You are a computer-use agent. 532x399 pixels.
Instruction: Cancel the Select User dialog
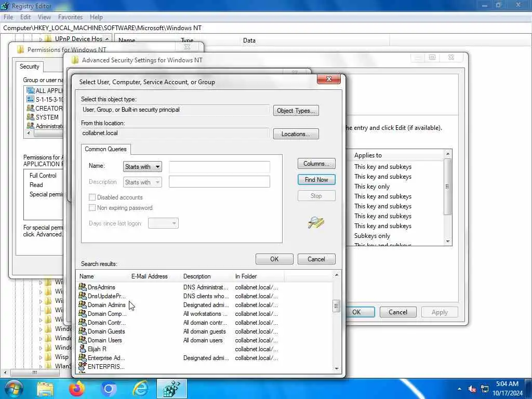pyautogui.click(x=316, y=259)
